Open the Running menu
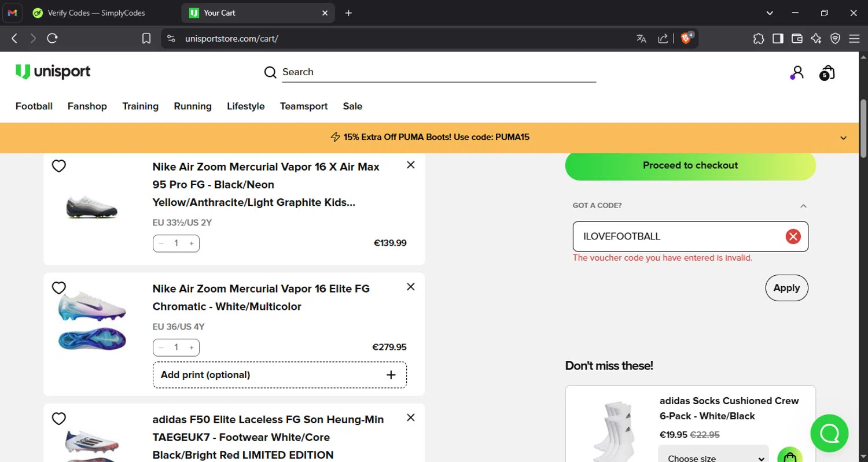This screenshot has width=868, height=462. point(193,106)
